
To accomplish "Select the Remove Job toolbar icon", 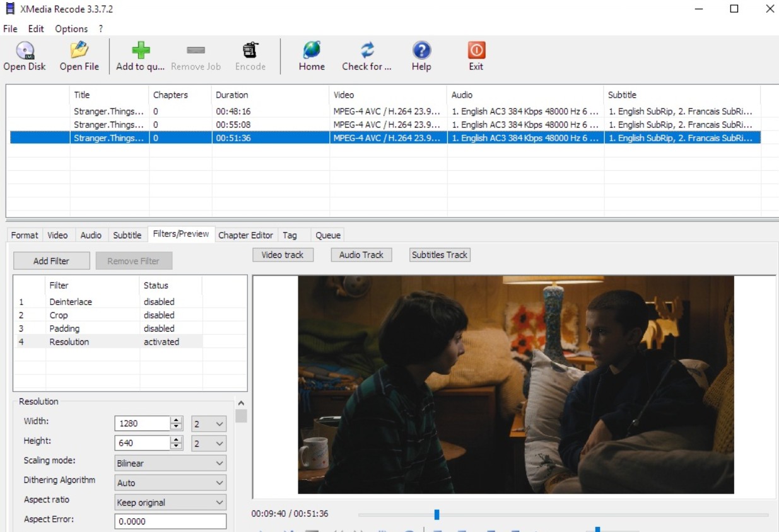I will [x=196, y=56].
